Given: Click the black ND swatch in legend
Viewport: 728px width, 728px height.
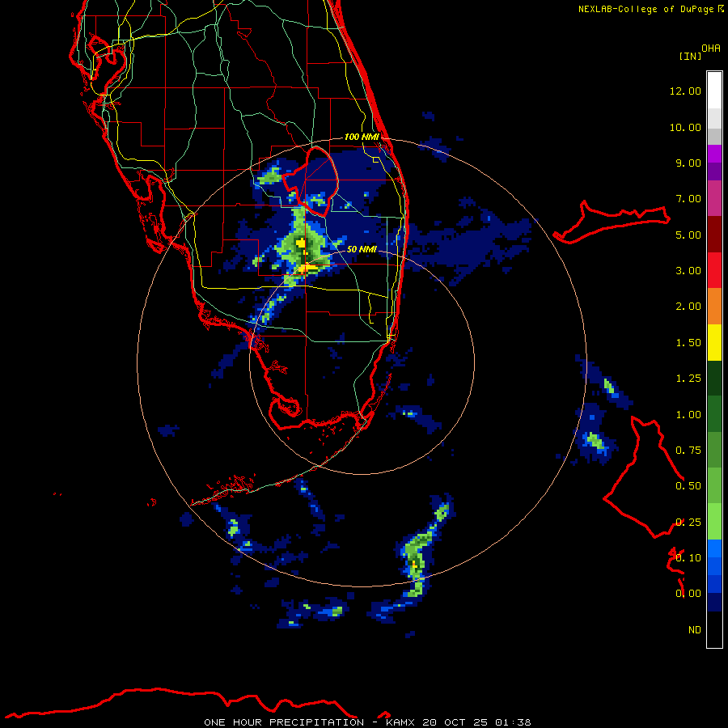Looking at the screenshot, I should [x=714, y=629].
